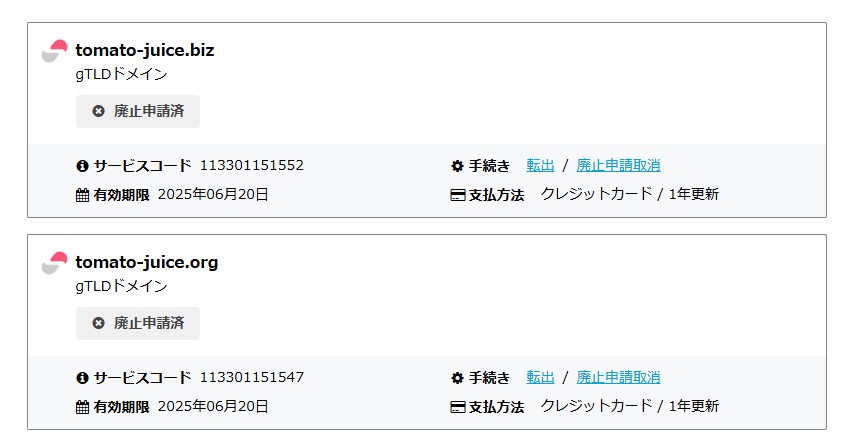Click the service code number 113301151552

coord(252,165)
